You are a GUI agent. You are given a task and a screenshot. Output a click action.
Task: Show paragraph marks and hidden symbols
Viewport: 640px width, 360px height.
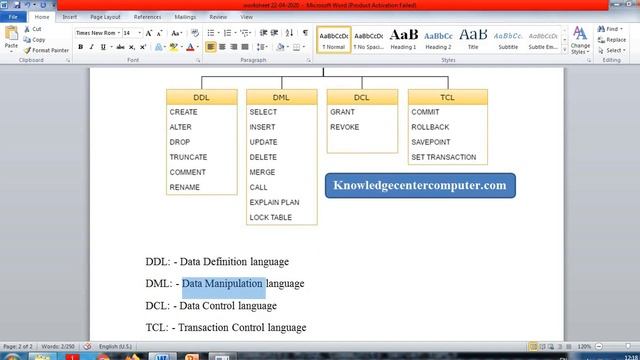pyautogui.click(x=305, y=33)
